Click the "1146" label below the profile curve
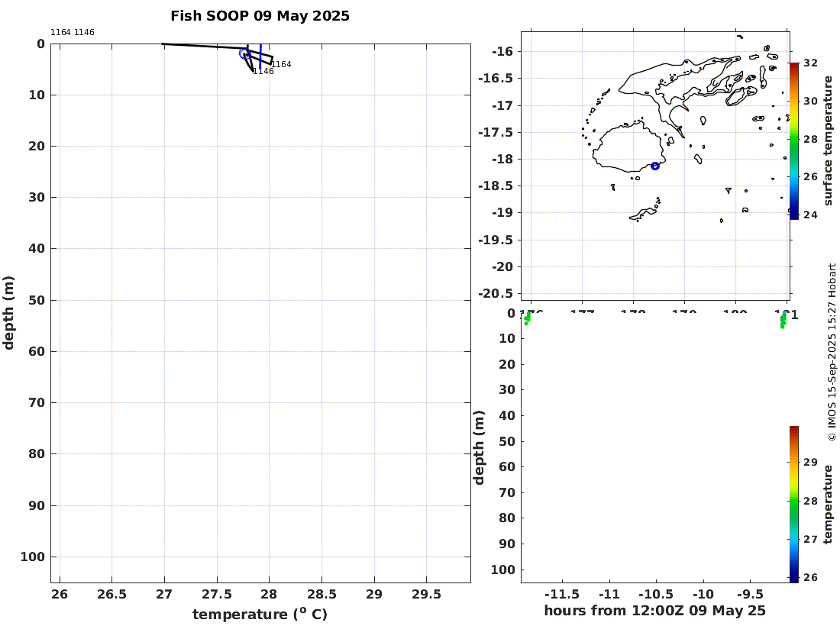Screen dimensions: 840x626 tap(263, 71)
